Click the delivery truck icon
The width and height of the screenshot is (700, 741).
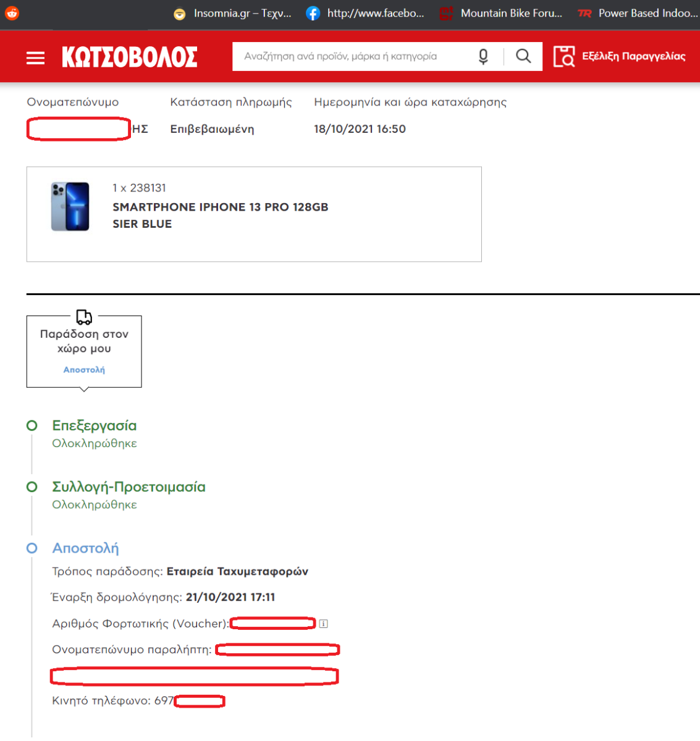(x=84, y=317)
